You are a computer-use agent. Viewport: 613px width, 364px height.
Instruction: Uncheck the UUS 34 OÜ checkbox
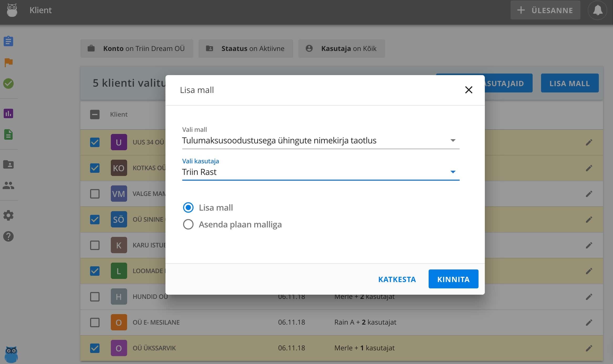(x=95, y=142)
